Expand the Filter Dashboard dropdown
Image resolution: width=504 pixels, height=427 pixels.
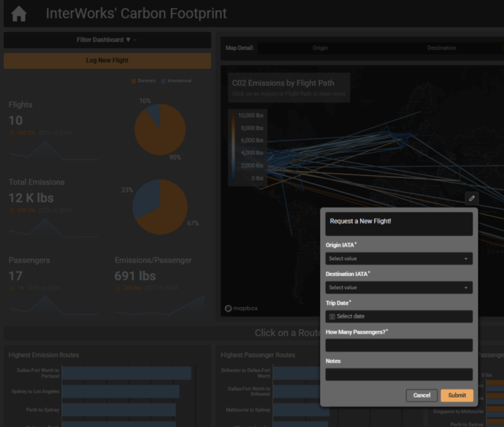click(x=107, y=40)
